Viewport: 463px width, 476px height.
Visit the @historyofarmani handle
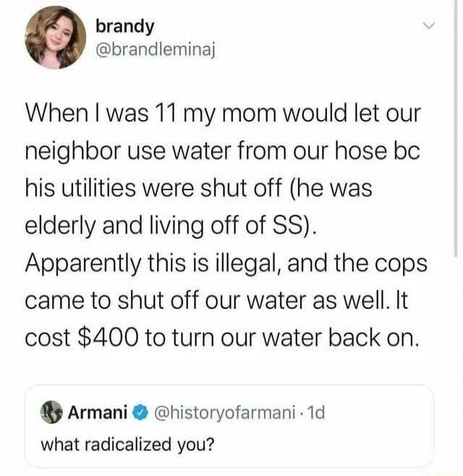click(225, 412)
